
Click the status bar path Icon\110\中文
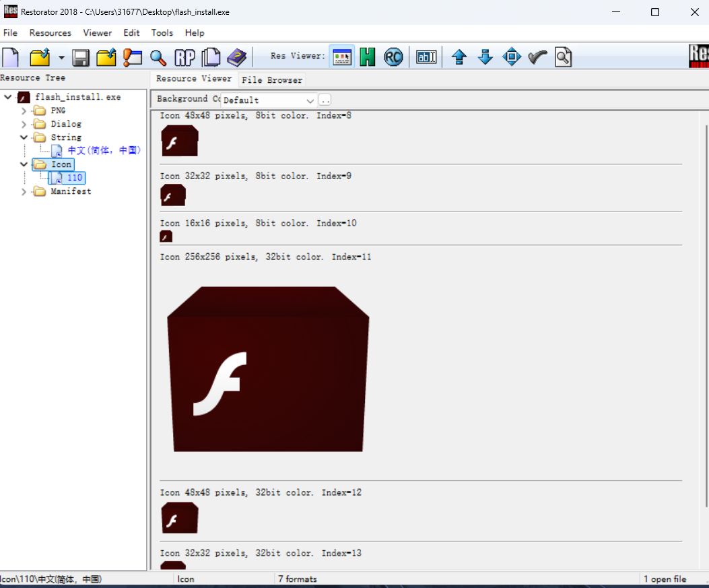click(x=50, y=579)
